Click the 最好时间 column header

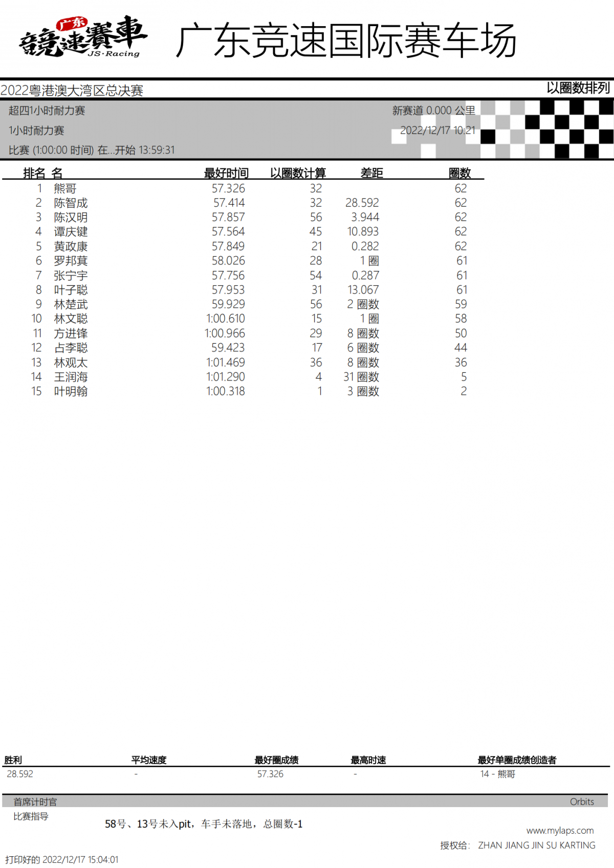pos(226,173)
